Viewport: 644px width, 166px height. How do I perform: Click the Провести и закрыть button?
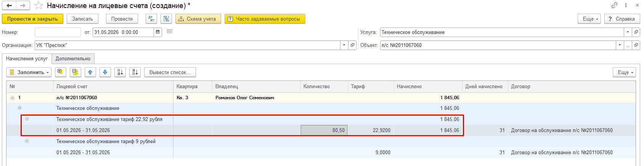(32, 19)
